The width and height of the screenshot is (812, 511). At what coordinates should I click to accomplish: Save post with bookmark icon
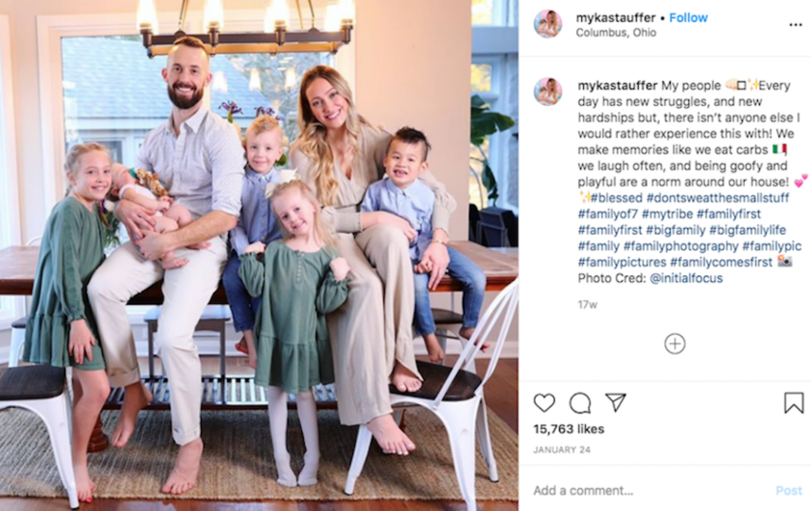click(x=794, y=403)
